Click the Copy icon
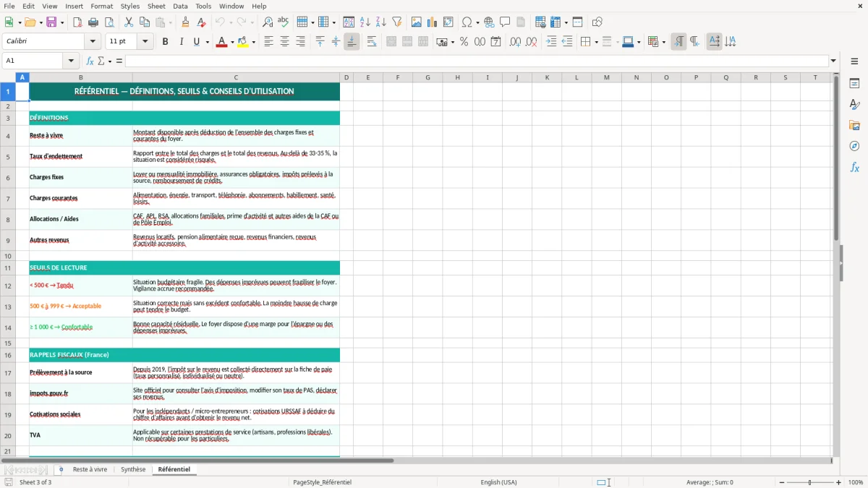The image size is (868, 488). point(144,22)
